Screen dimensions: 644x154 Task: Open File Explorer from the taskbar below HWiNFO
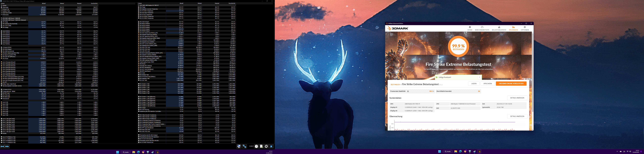coord(134,152)
